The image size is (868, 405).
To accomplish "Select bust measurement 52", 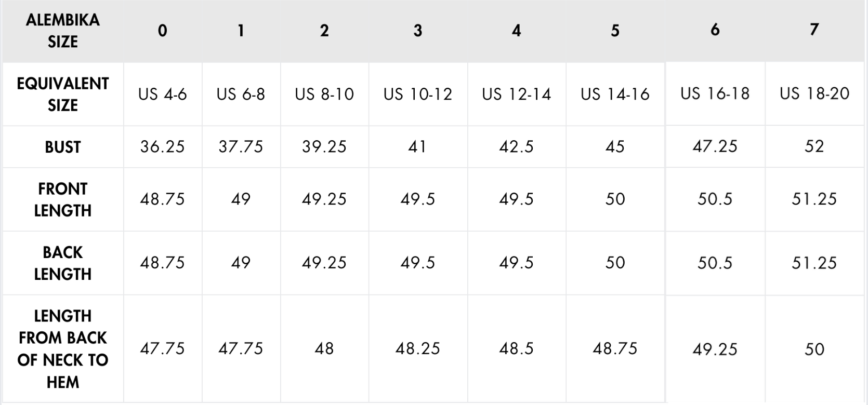I will [x=814, y=146].
